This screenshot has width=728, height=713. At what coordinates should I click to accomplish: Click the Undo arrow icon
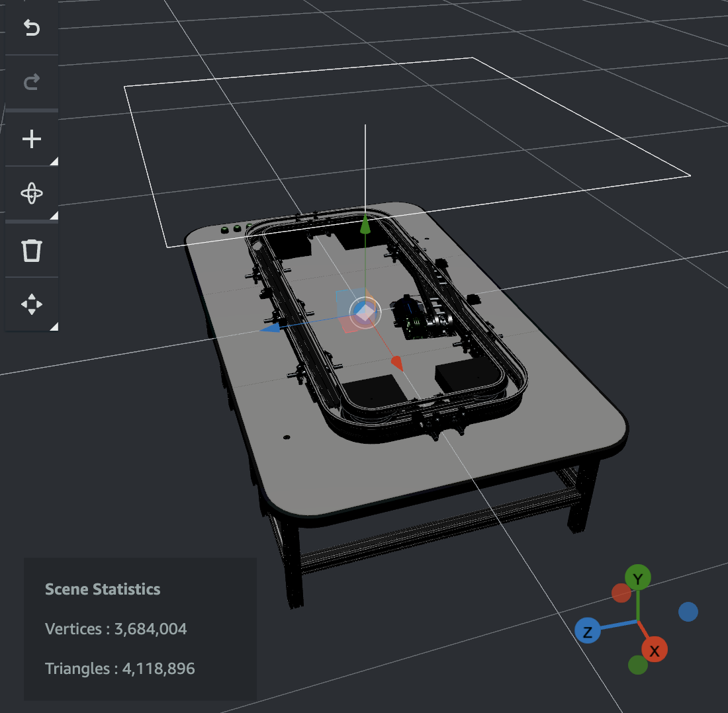[x=31, y=28]
